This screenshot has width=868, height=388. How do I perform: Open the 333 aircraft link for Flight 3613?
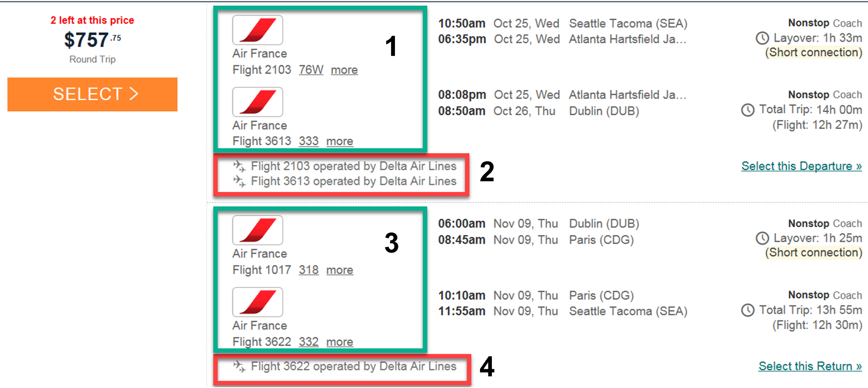tap(309, 141)
